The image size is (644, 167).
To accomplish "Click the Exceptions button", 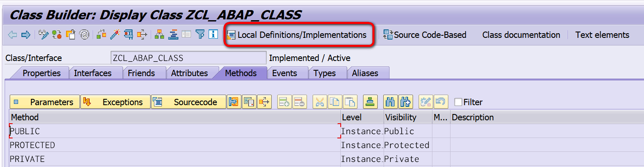I will click(115, 102).
